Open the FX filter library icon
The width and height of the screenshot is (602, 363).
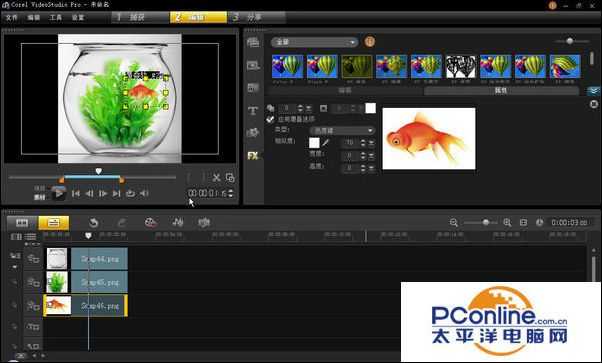click(253, 156)
